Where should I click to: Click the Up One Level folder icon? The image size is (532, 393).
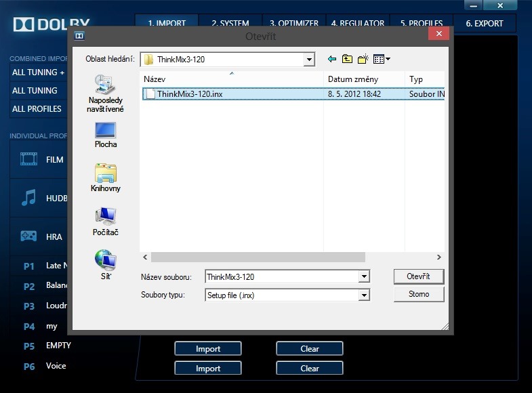(347, 60)
